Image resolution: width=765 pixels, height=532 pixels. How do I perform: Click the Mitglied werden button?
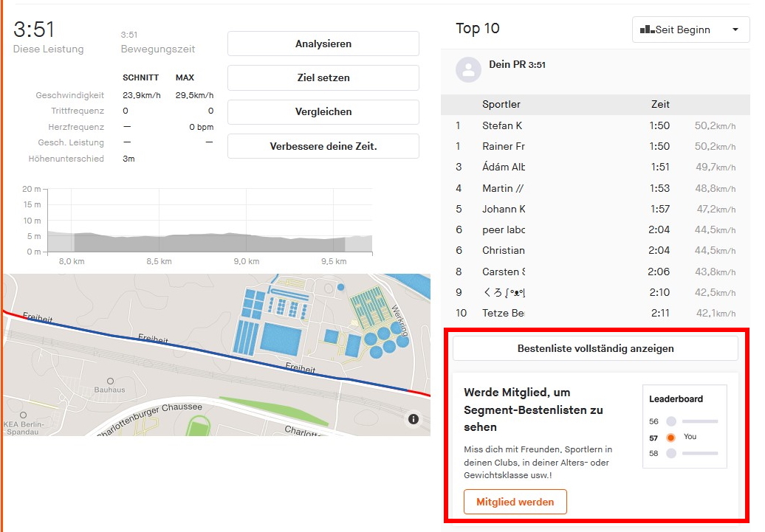[515, 502]
